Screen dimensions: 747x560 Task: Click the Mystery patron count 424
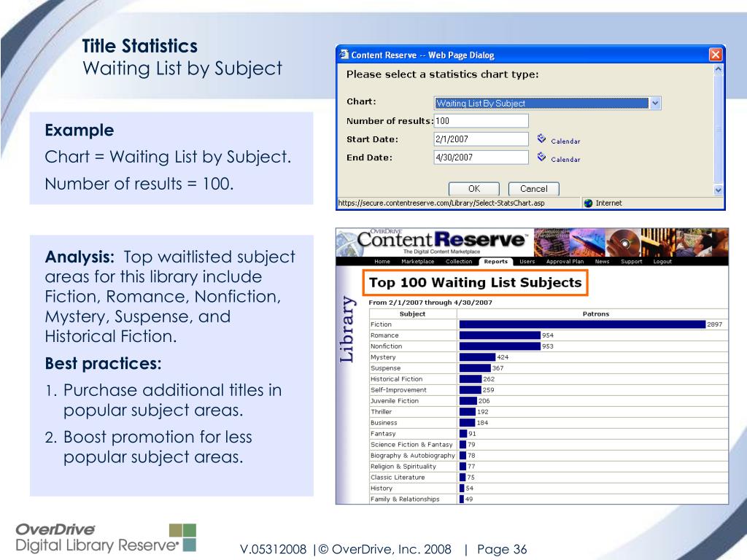(503, 357)
